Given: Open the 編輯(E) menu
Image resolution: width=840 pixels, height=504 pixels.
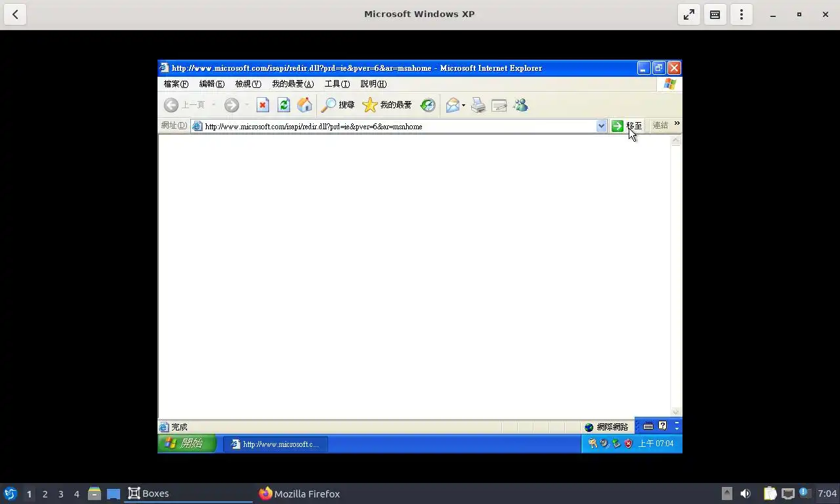Looking at the screenshot, I should click(211, 84).
